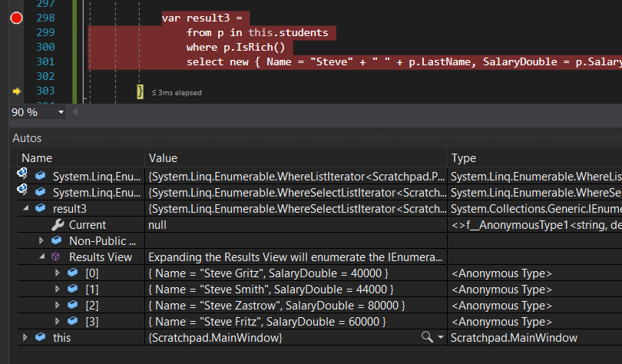Click cube icon of first System.Linq.Enu... row

(41, 176)
